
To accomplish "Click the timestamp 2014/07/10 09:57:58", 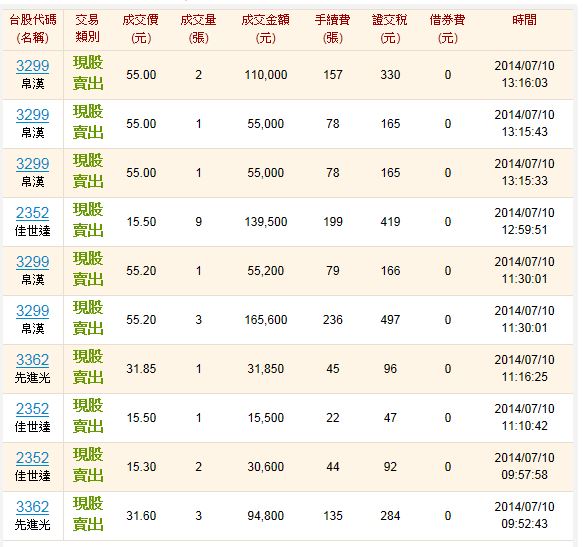I will coord(524,467).
